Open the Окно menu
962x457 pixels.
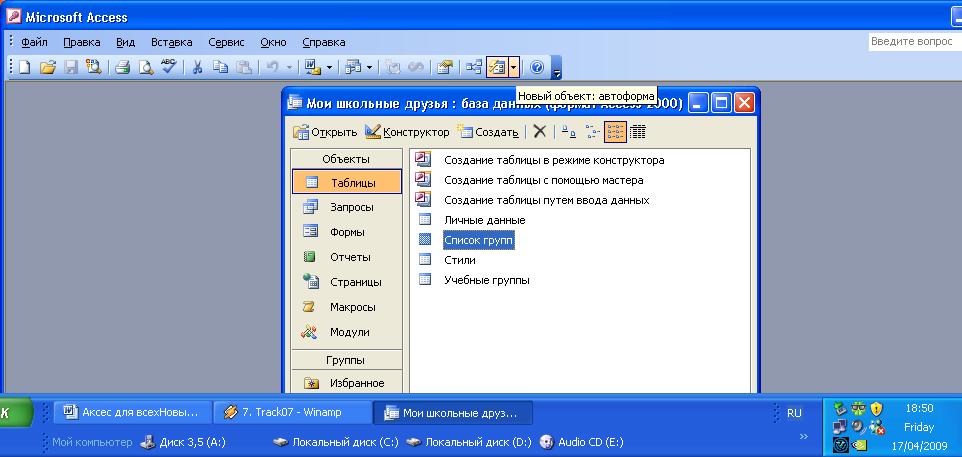pyautogui.click(x=273, y=42)
